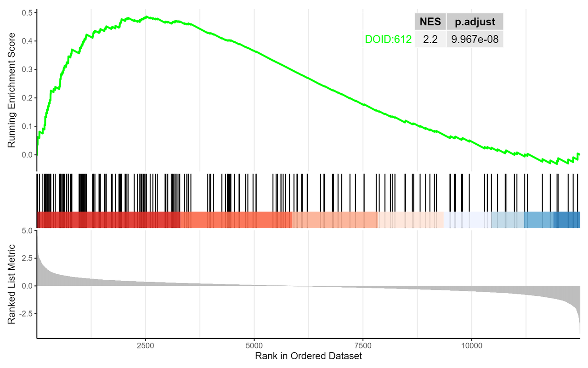Click the NES table header cell
Viewport: 588px width, 368px height.
point(430,22)
